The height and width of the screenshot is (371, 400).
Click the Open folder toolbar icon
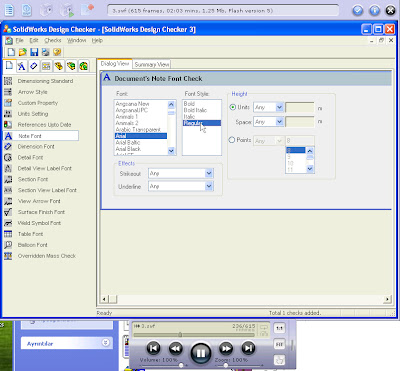pos(22,52)
